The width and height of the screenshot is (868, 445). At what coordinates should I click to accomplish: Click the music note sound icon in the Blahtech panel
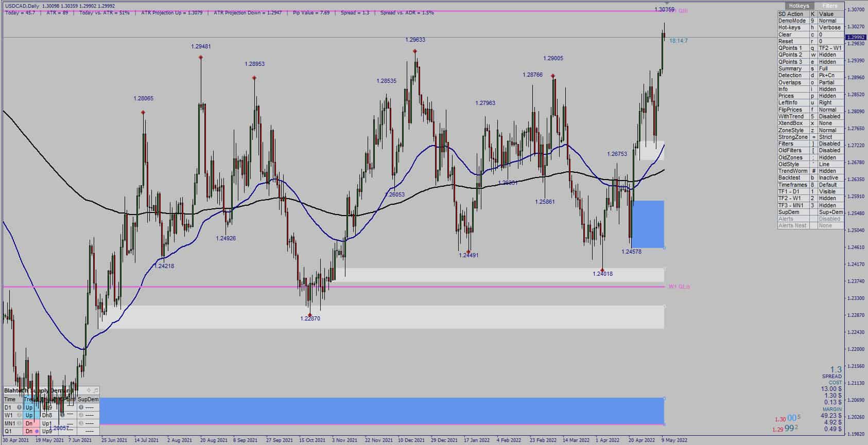pyautogui.click(x=96, y=390)
